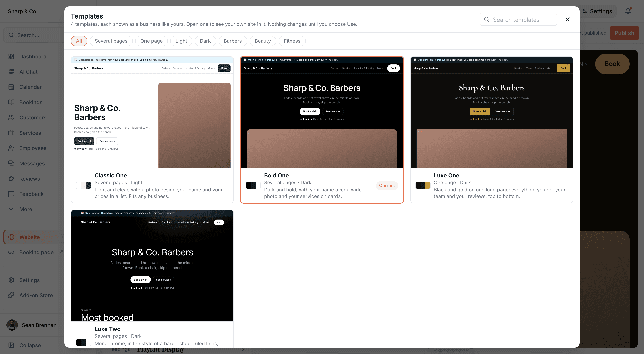Click the Luxe One black and gold swatch
The height and width of the screenshot is (354, 644).
pyautogui.click(x=423, y=185)
